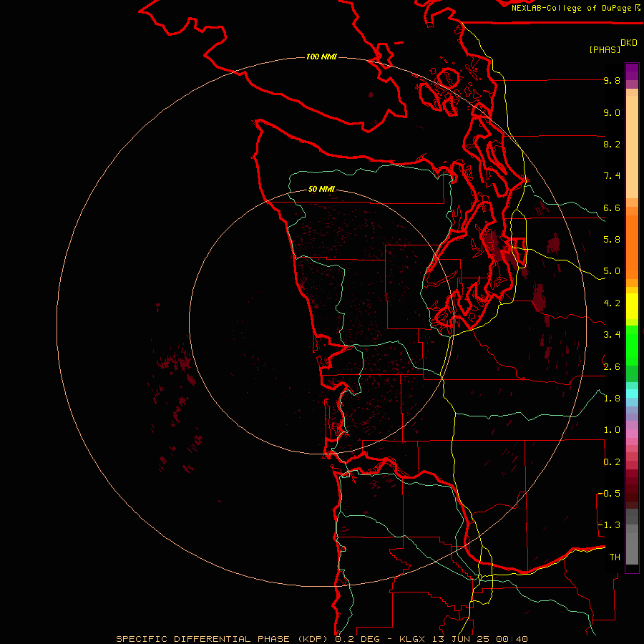Click the [PHAS] units label

[x=605, y=49]
